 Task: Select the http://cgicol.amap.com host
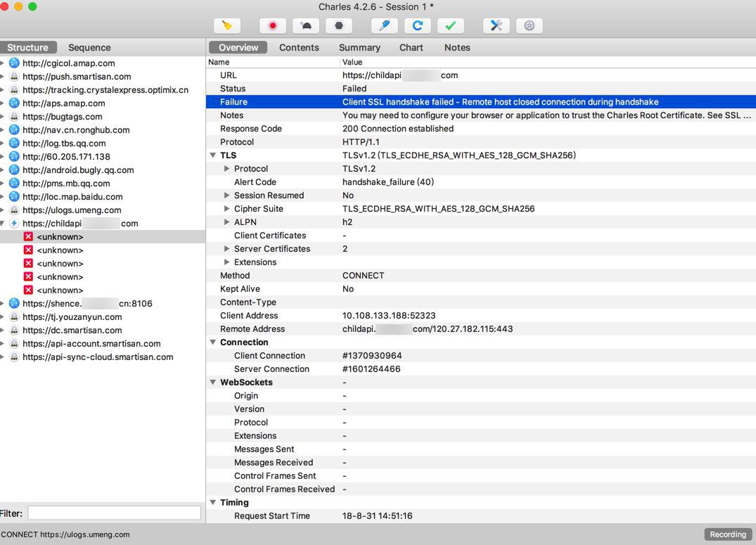pos(68,63)
